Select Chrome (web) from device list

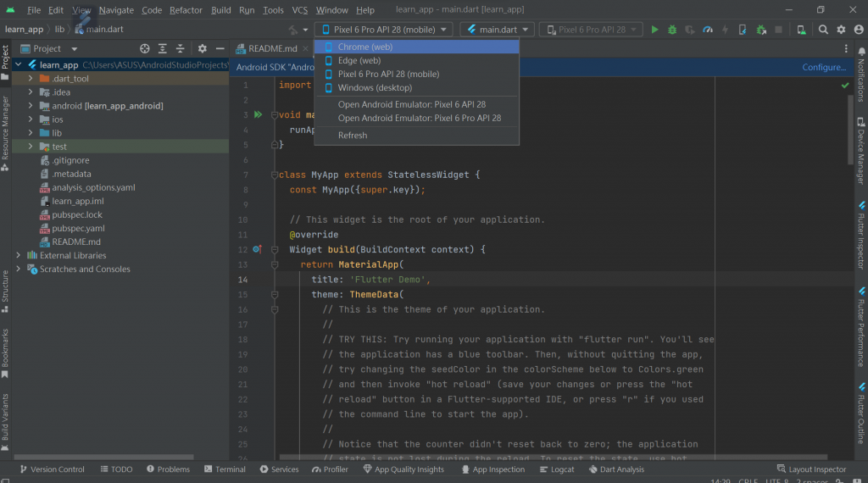pos(364,47)
